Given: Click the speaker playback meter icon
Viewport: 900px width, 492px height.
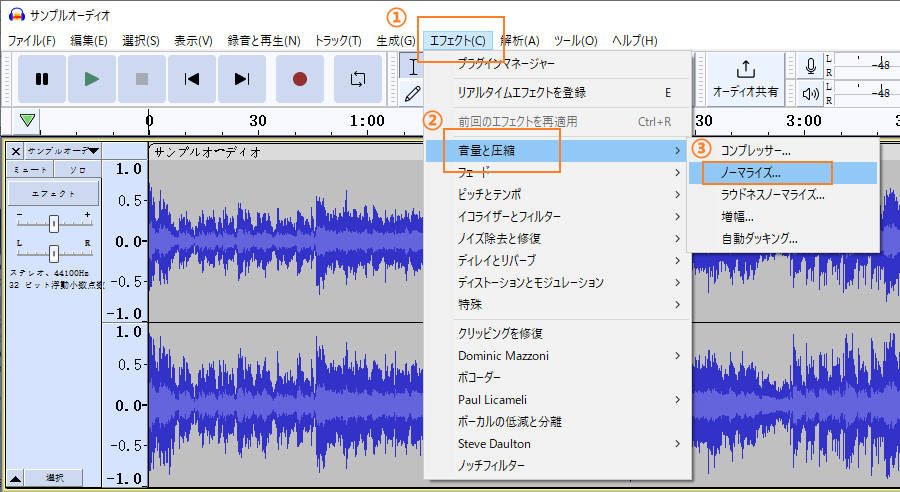Looking at the screenshot, I should [810, 94].
